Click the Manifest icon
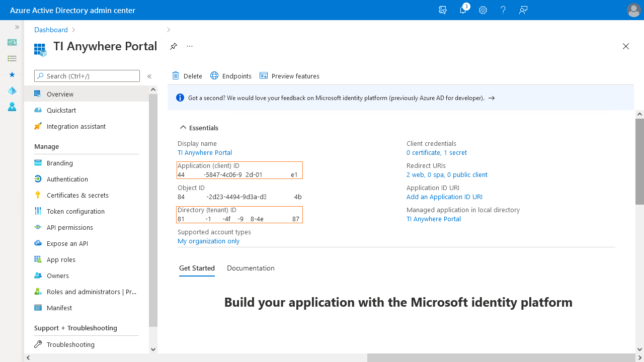The height and width of the screenshot is (362, 644). [x=38, y=308]
